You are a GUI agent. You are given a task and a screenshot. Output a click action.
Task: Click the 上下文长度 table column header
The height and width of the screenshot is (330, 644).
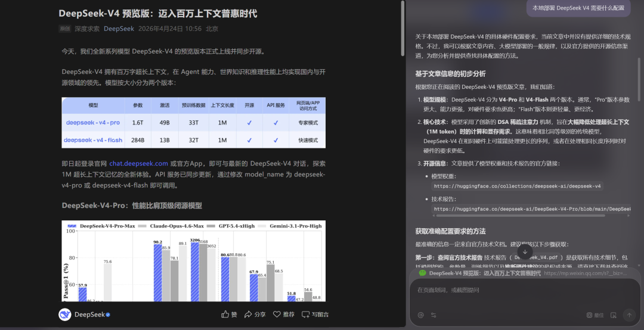222,105
